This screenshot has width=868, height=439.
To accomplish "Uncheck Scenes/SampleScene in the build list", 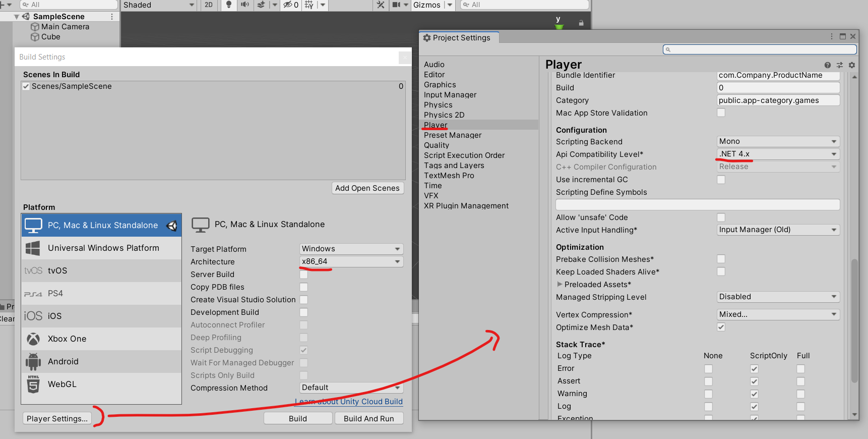I will pyautogui.click(x=26, y=86).
